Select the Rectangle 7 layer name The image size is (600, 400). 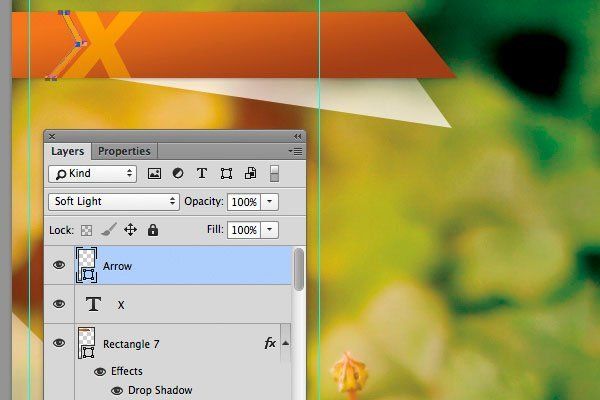tap(131, 344)
